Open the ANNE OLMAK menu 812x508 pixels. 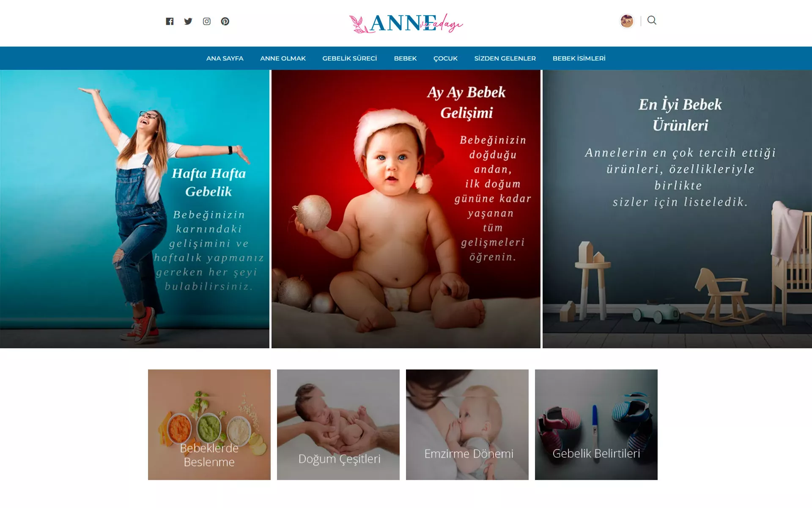[x=283, y=58]
